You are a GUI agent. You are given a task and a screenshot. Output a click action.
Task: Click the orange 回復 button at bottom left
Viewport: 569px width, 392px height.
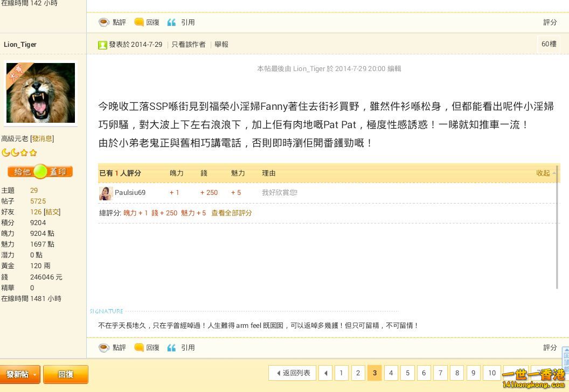click(66, 374)
